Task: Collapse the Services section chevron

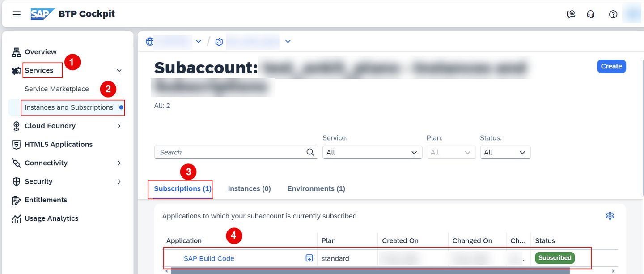Action: [x=119, y=71]
